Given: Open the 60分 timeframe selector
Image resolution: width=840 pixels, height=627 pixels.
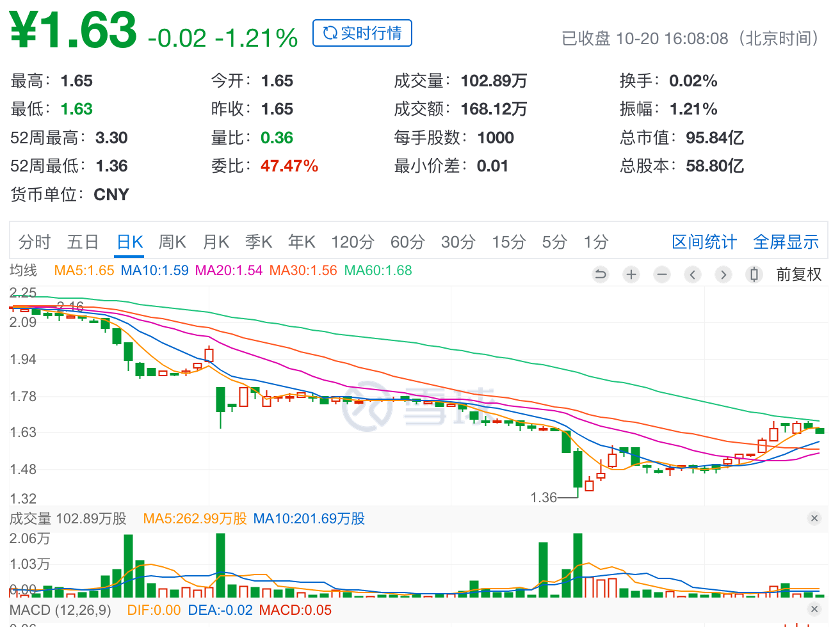Looking at the screenshot, I should click(407, 242).
